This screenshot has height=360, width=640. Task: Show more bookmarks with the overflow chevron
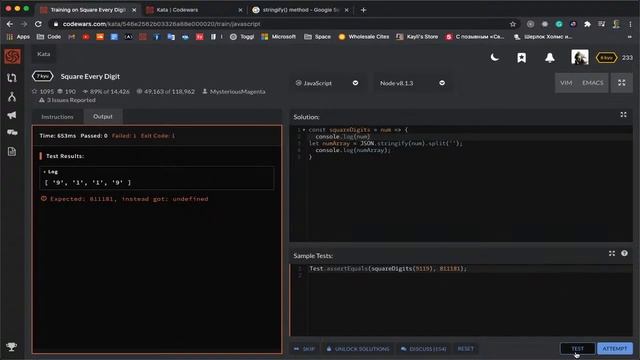click(x=629, y=37)
